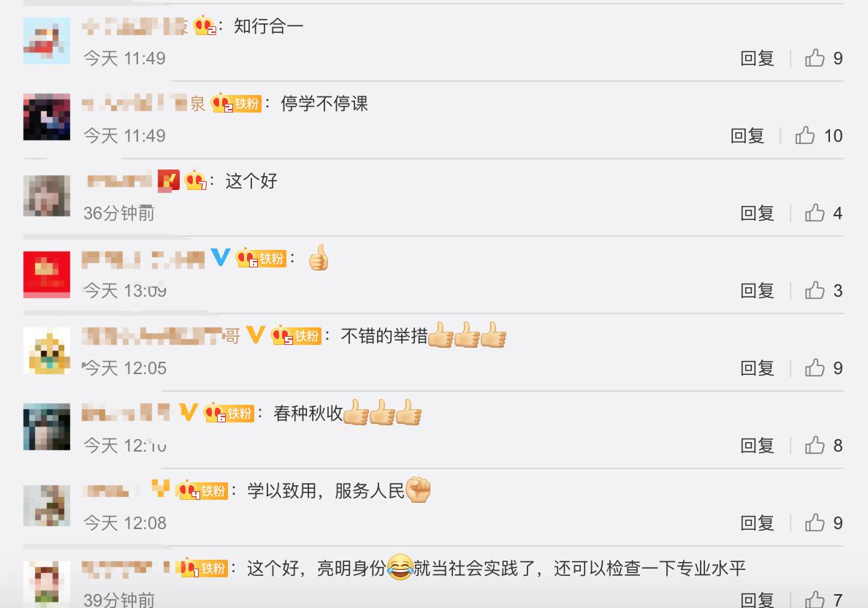Open red avatar of thumbs-up emoji commenter
This screenshot has width=868, height=608.
click(47, 274)
